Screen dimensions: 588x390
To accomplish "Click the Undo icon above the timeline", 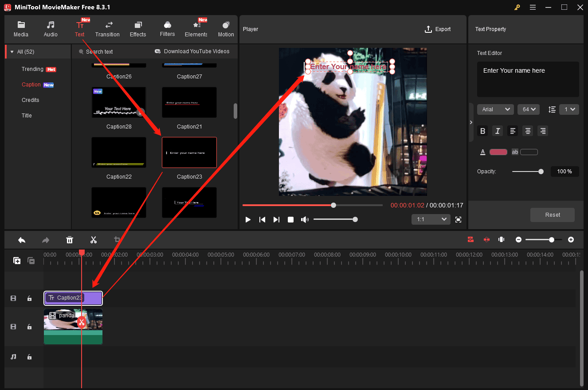I will pyautogui.click(x=22, y=240).
